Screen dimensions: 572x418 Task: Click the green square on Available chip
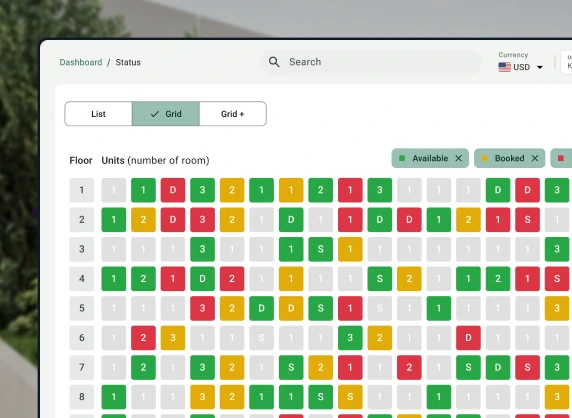pyautogui.click(x=402, y=158)
